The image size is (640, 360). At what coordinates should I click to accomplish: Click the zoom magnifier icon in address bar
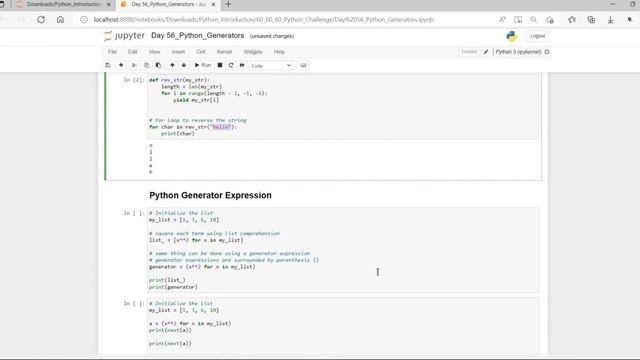533,20
